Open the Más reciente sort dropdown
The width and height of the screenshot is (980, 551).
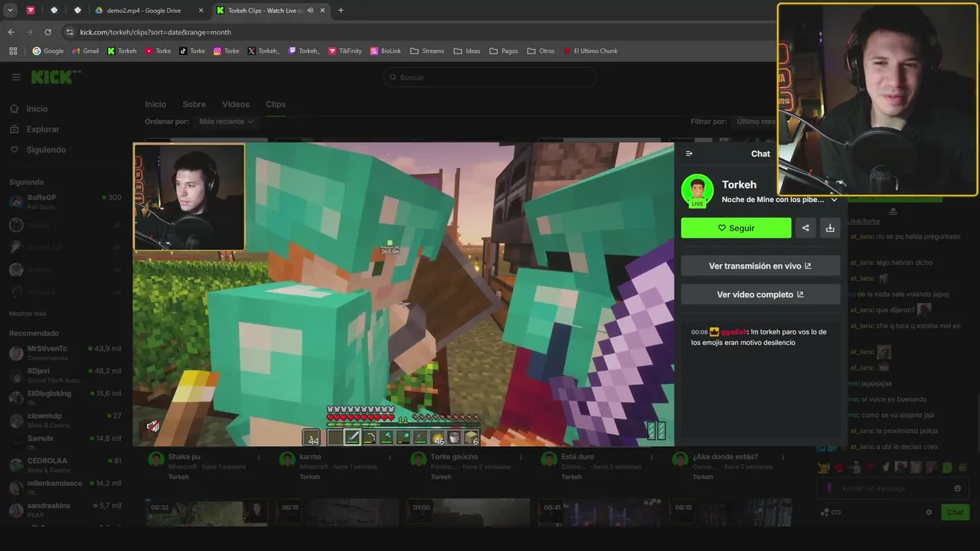coord(227,122)
